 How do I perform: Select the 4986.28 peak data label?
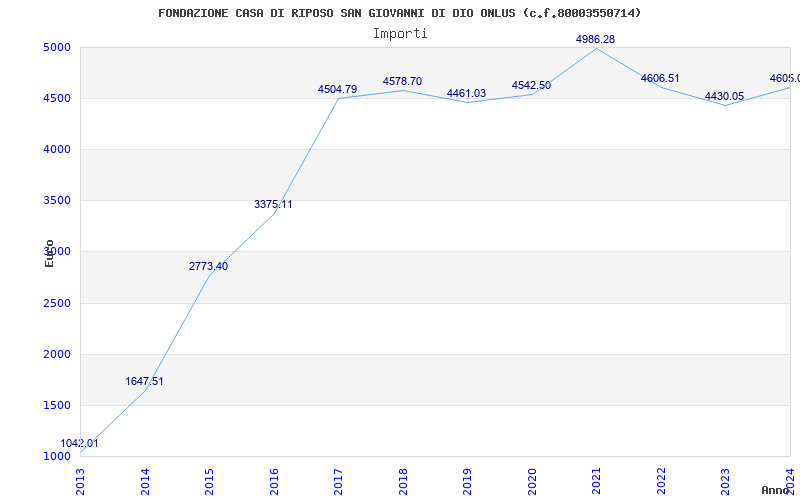[x=595, y=39]
